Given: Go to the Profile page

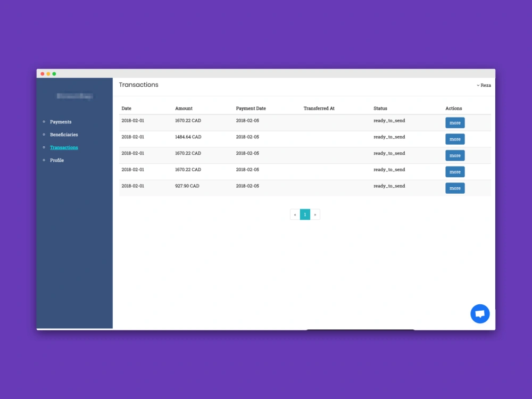Looking at the screenshot, I should tap(57, 160).
